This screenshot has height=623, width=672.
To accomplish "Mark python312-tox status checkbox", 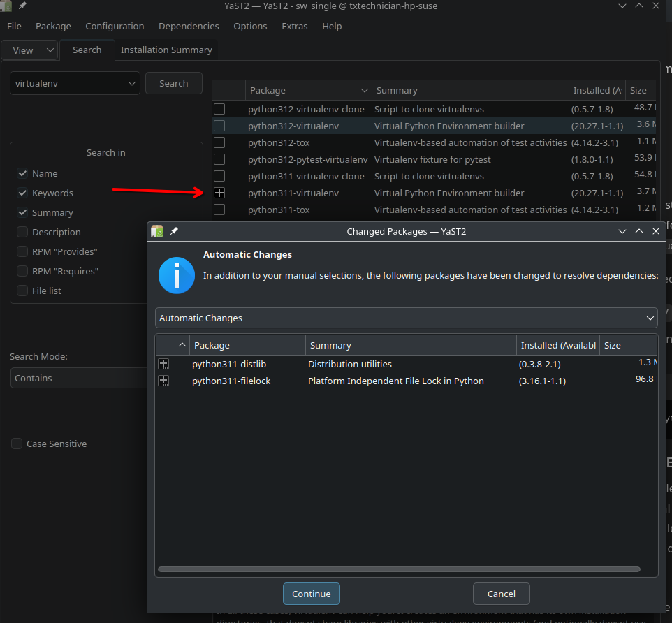I will point(219,142).
